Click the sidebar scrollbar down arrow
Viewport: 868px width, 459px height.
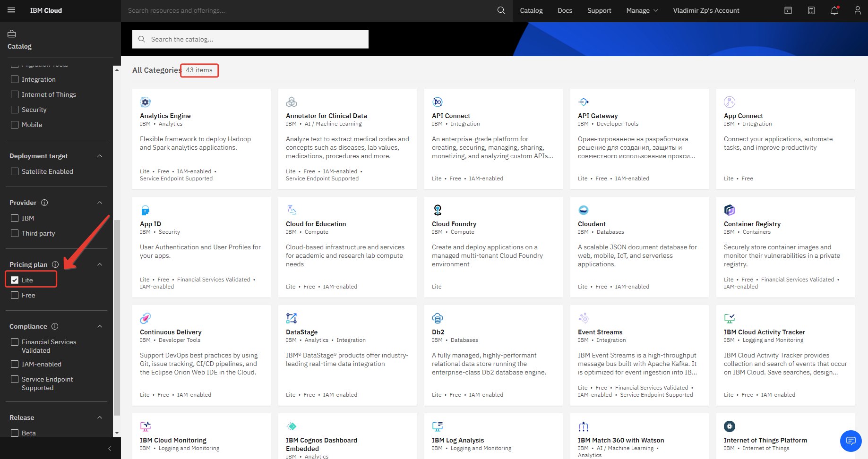117,433
